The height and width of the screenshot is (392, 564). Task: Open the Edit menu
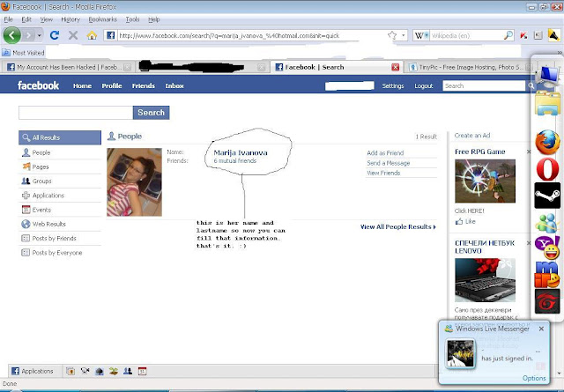[x=26, y=19]
